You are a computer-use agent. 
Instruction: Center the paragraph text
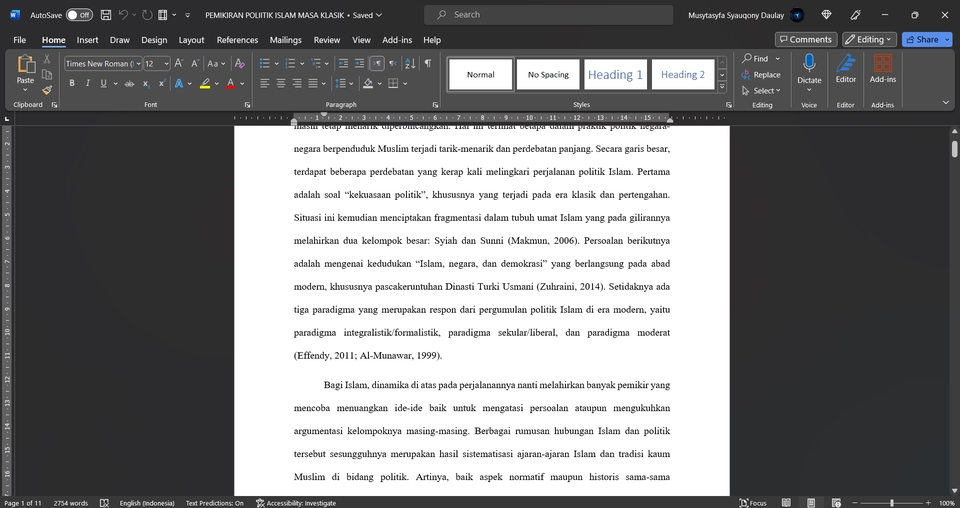pos(280,83)
